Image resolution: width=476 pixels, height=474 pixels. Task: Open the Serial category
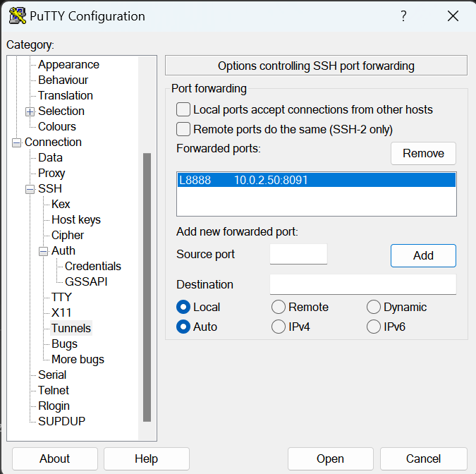pyautogui.click(x=52, y=375)
